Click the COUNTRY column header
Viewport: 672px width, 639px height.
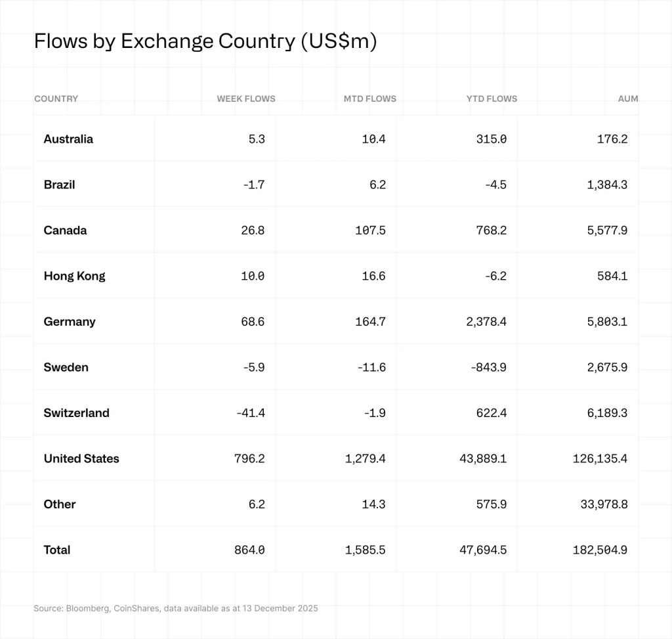click(56, 99)
